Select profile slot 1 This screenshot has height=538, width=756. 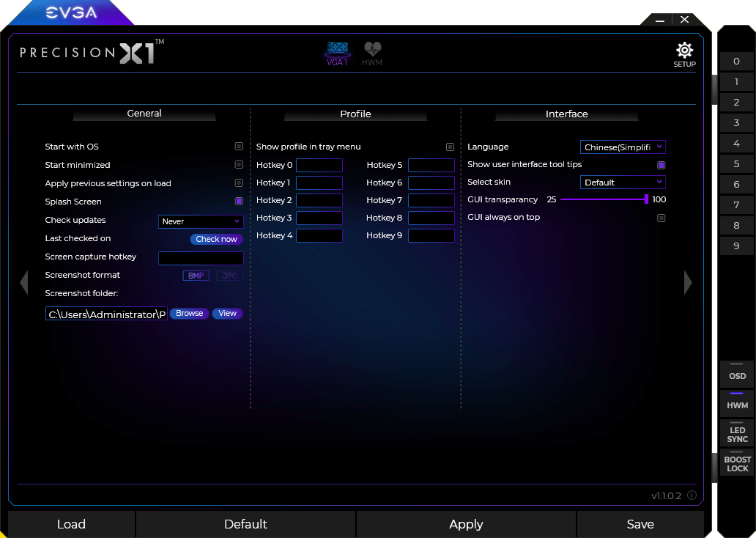736,82
